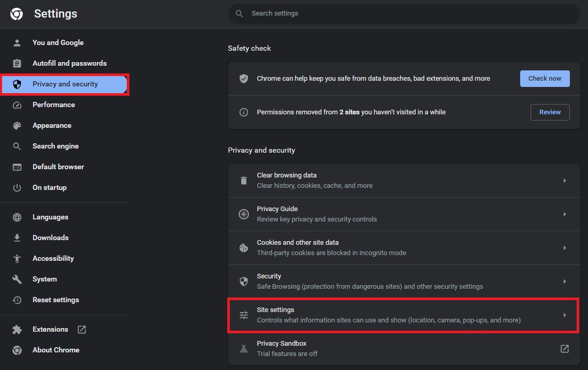This screenshot has height=370, width=588.
Task: Focus the Search settings input field
Action: (409, 13)
